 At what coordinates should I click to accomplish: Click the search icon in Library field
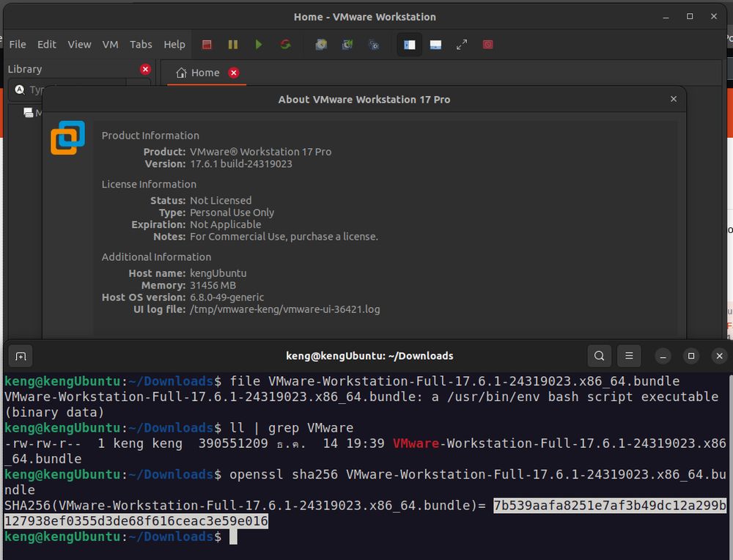pos(20,89)
